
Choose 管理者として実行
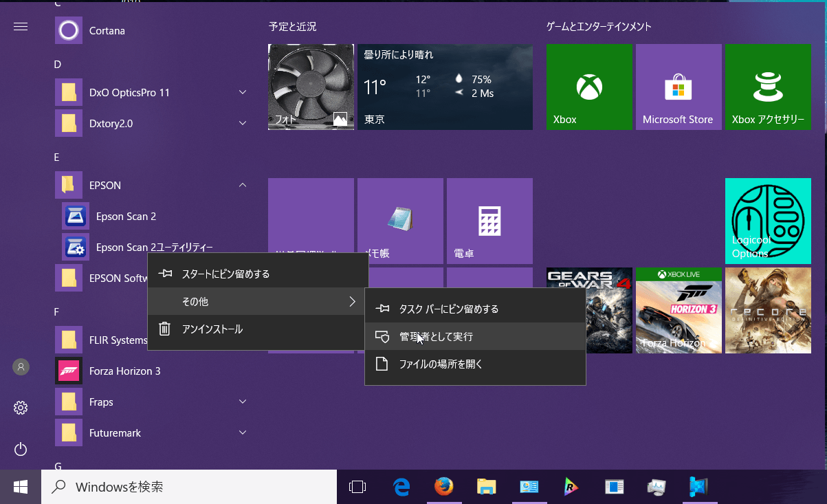tap(475, 336)
